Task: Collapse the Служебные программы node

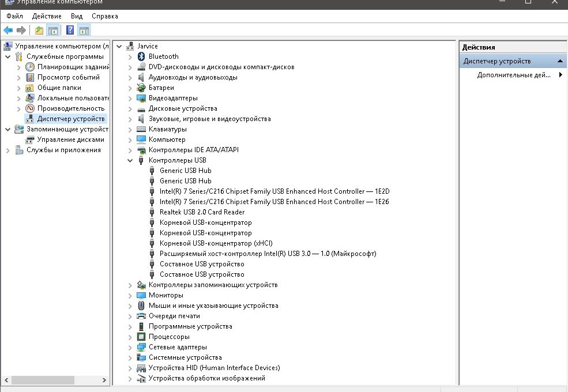Action: (x=7, y=57)
